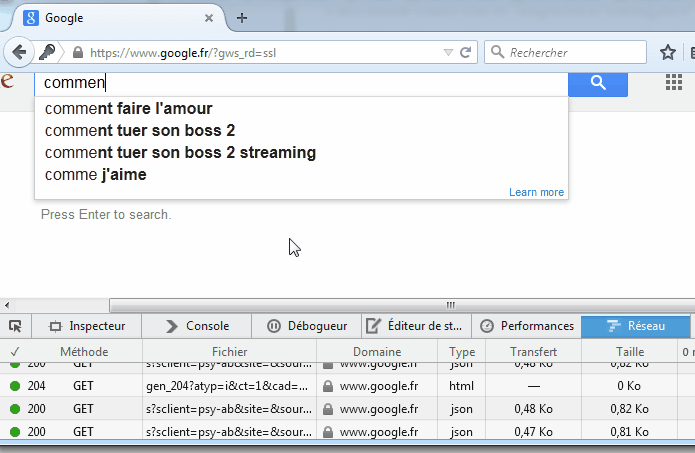Viewport: 695px width, 453px height.
Task: Expand the URL bar history dropdown arrow
Action: point(447,52)
